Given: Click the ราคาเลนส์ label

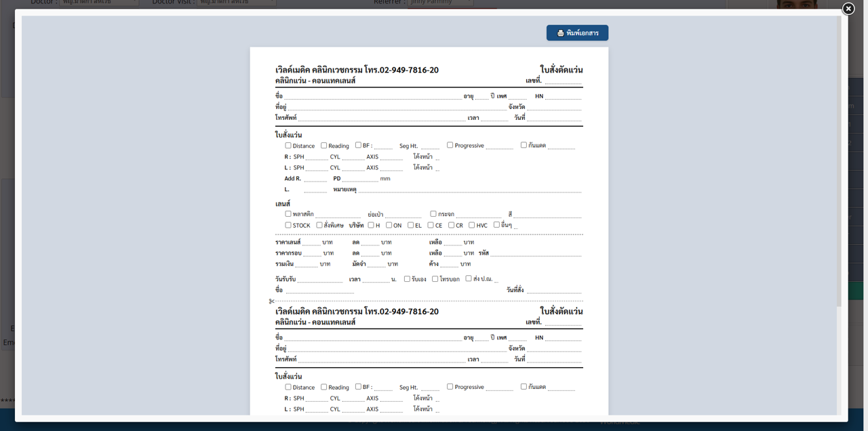Looking at the screenshot, I should point(288,242).
